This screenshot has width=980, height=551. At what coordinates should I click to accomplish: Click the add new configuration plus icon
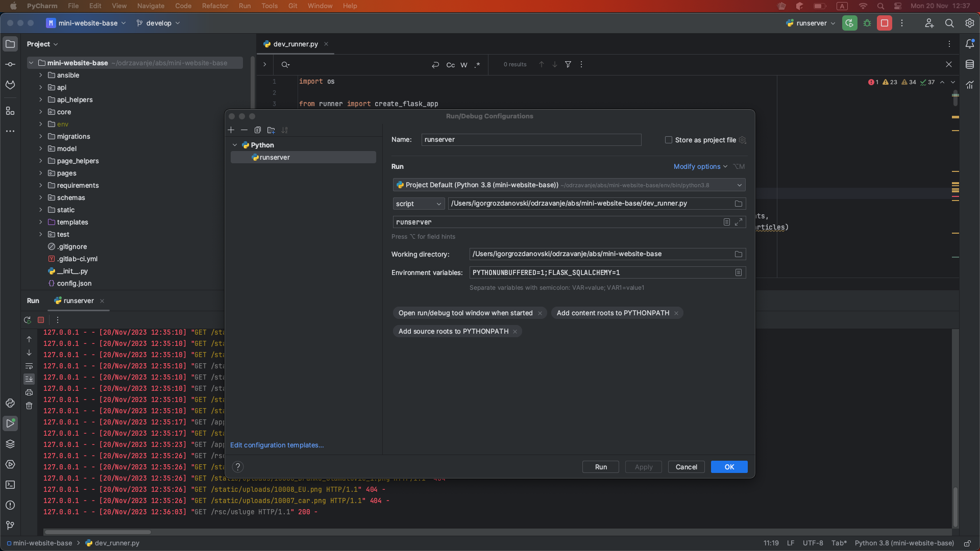[231, 130]
